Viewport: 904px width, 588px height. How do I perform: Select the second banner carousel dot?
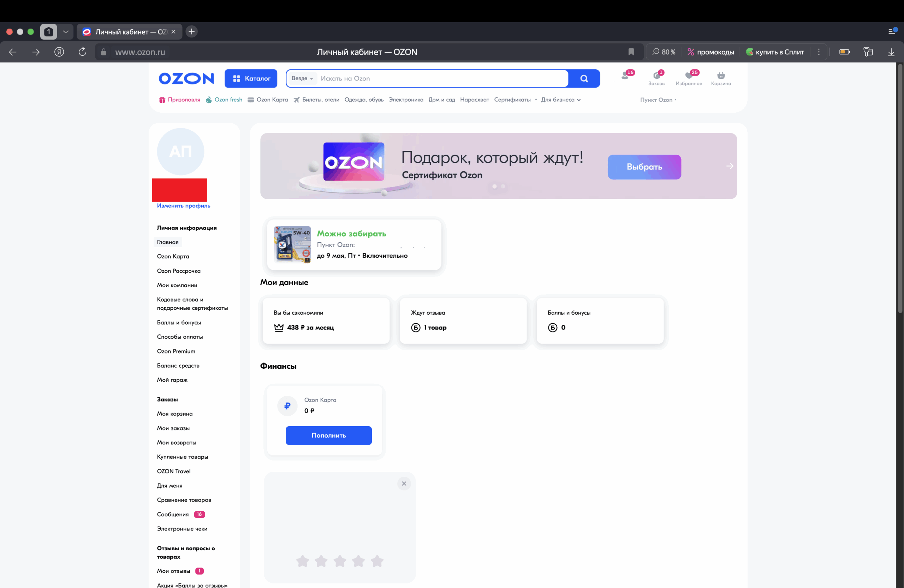pos(503,186)
